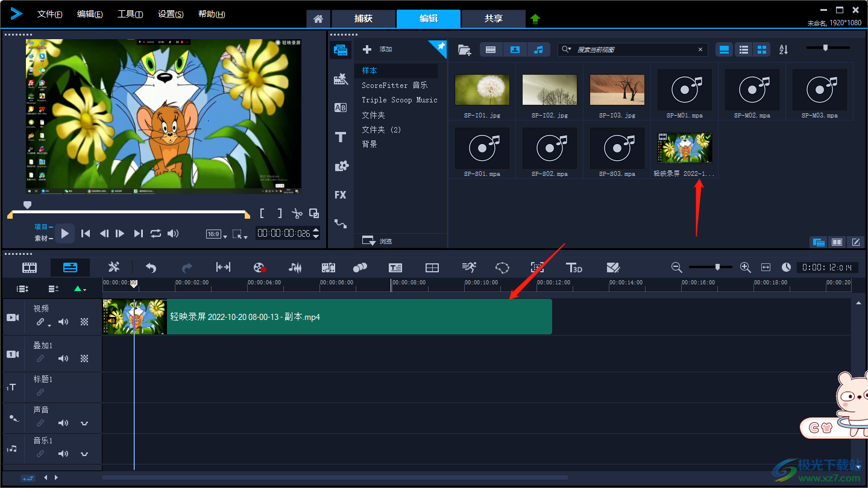The height and width of the screenshot is (488, 868).
Task: Select the ScoreFitter 音乐 folder
Action: click(395, 86)
